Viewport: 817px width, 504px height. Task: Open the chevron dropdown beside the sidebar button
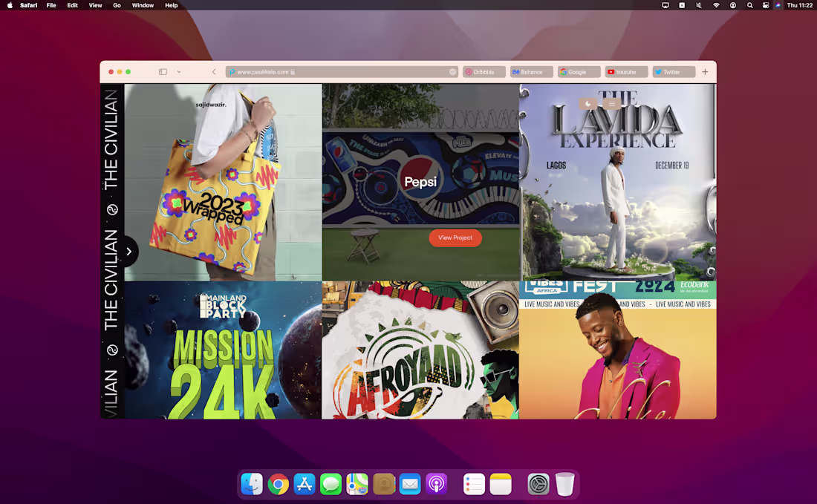click(x=178, y=72)
